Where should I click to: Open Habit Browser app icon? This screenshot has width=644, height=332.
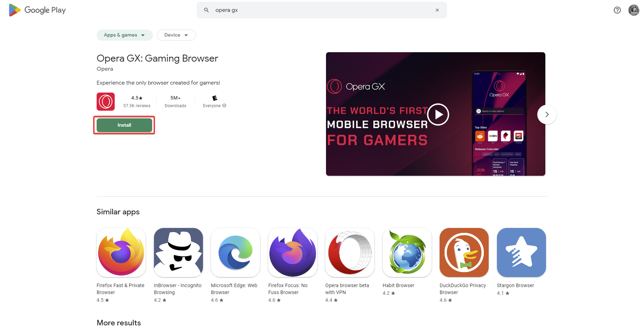coord(407,252)
